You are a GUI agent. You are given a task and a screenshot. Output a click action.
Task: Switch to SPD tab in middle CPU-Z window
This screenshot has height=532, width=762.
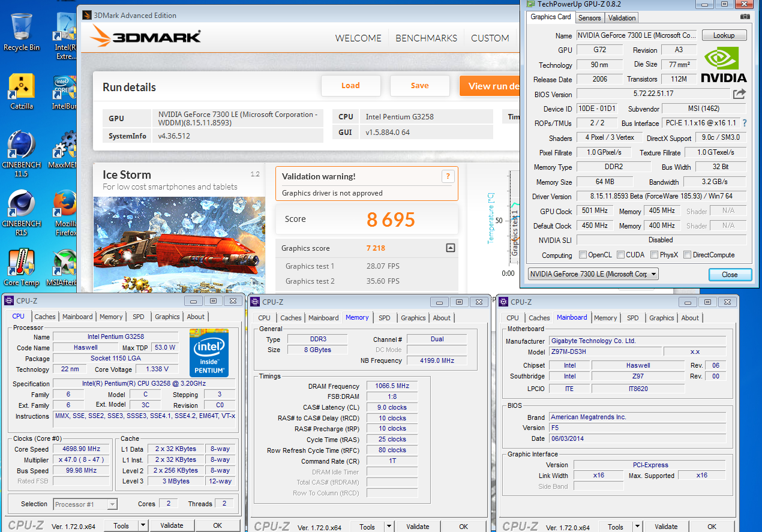pos(385,318)
